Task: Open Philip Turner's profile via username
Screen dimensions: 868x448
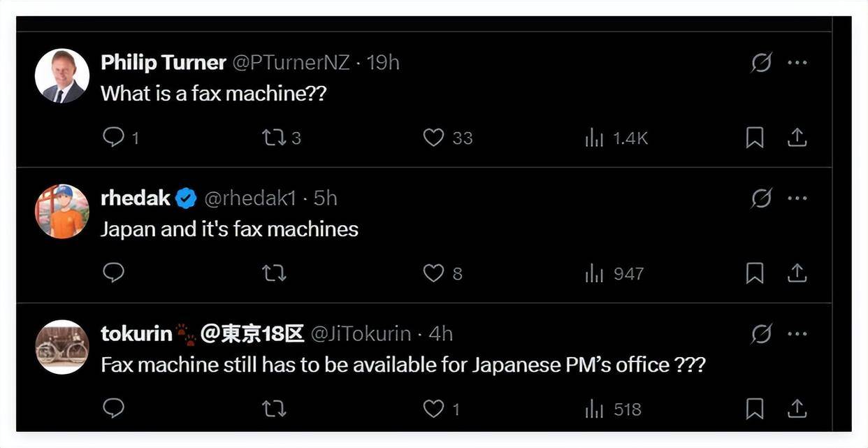Action: pos(291,62)
